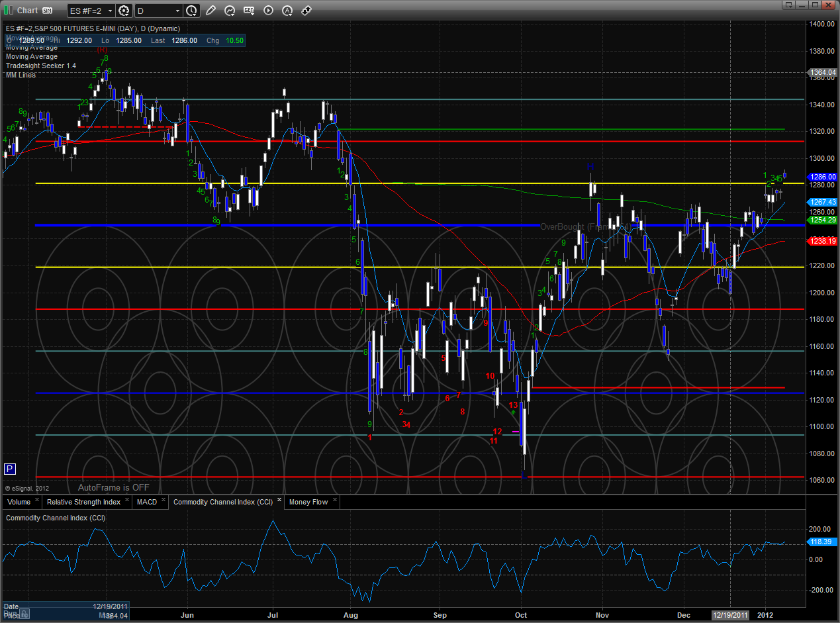Click the 1060.00 price axis label
840x623 pixels.
(x=823, y=480)
